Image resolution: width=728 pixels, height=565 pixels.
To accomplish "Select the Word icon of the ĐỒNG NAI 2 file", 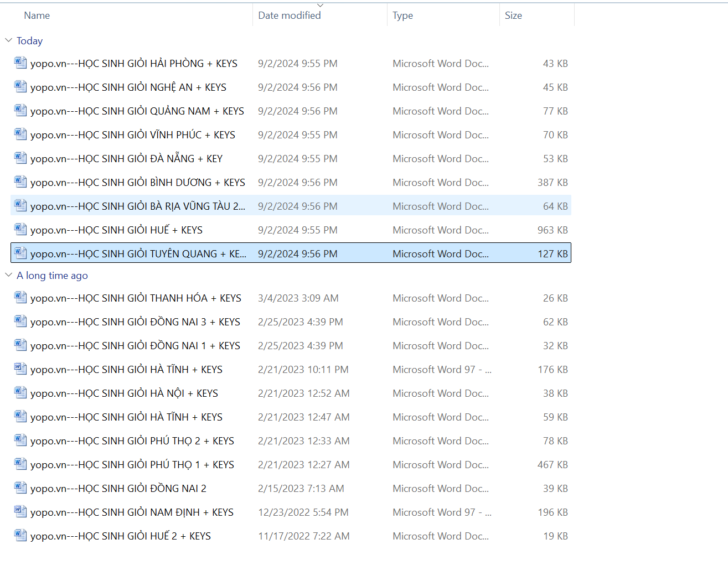I will point(20,488).
